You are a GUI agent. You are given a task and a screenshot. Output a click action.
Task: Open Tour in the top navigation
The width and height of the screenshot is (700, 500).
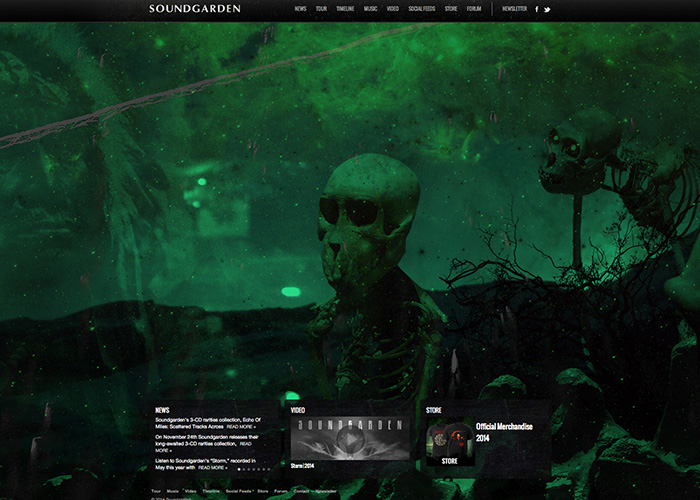321,8
